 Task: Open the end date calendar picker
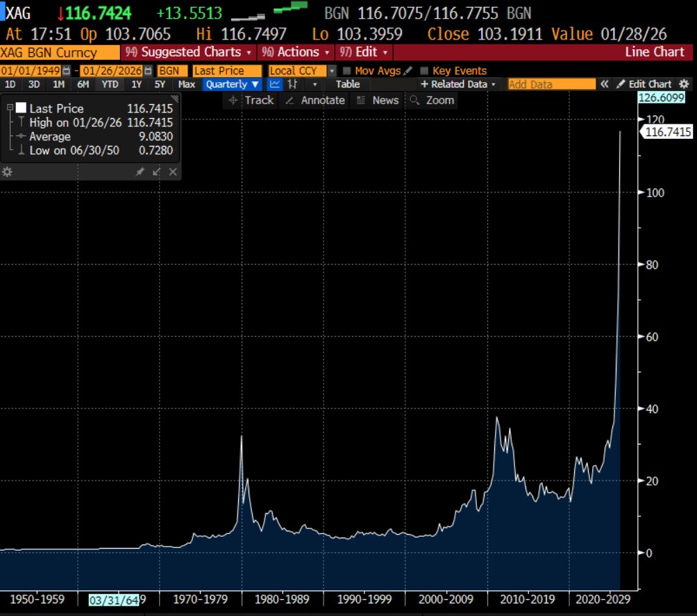pos(148,71)
